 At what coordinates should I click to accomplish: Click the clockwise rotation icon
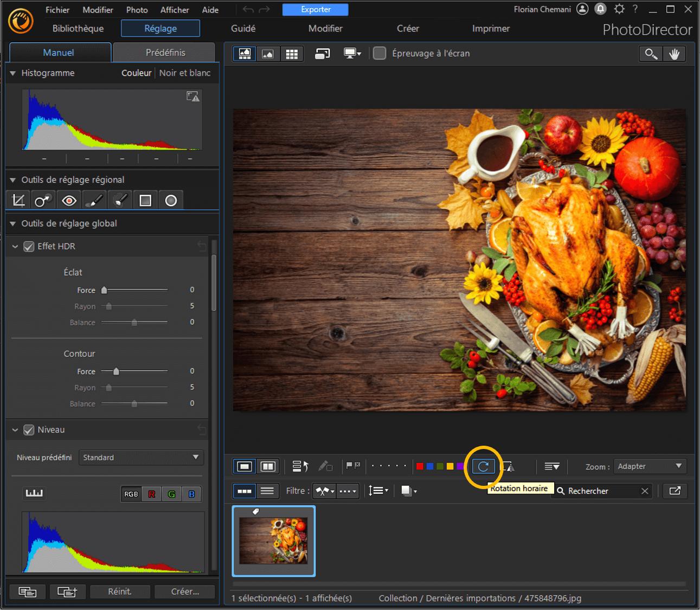click(x=483, y=466)
